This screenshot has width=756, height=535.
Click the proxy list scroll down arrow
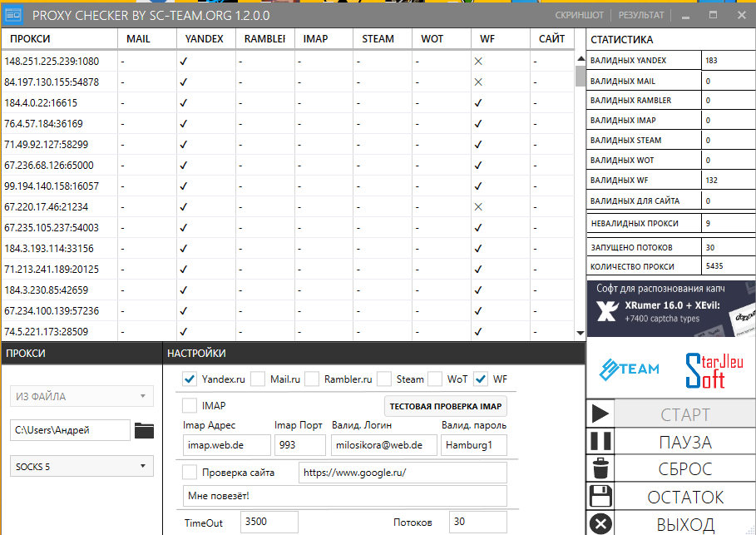coord(581,333)
